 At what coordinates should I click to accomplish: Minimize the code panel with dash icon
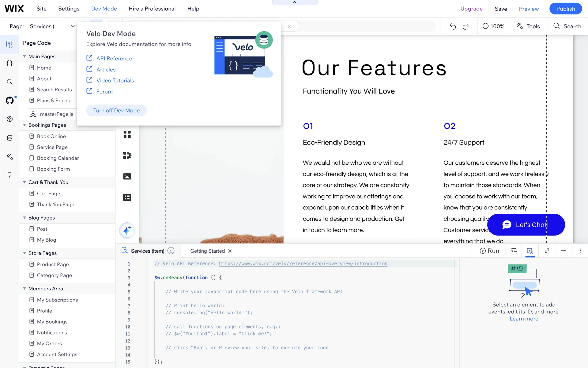click(563, 251)
